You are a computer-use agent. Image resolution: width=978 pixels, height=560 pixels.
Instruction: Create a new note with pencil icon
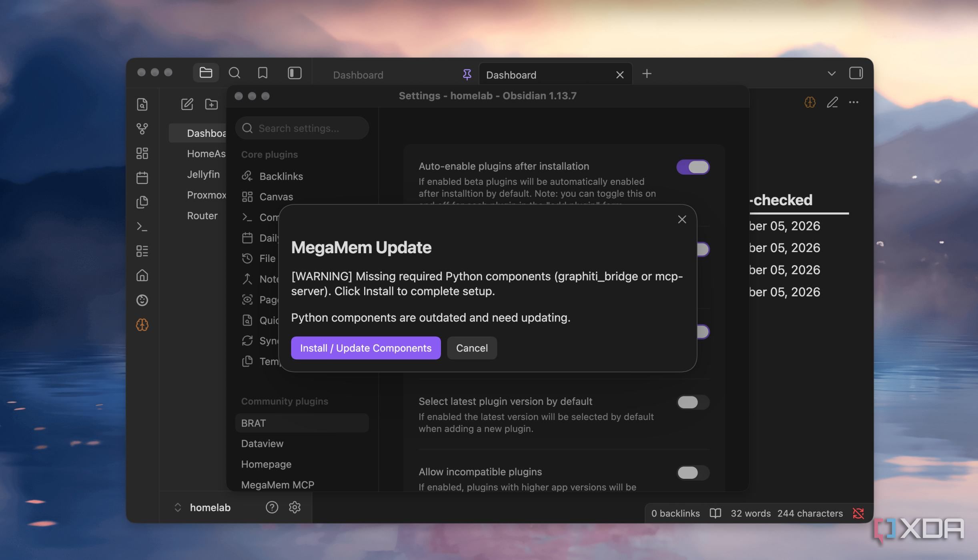(187, 104)
